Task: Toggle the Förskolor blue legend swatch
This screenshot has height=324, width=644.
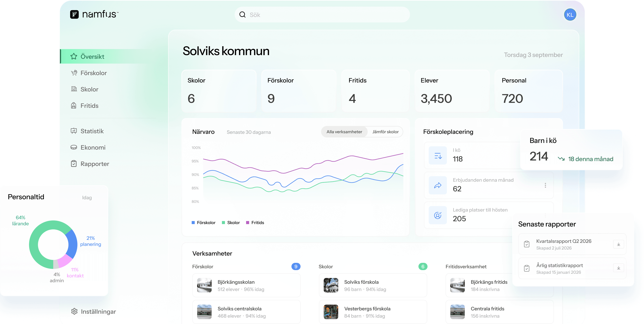Action: click(193, 223)
